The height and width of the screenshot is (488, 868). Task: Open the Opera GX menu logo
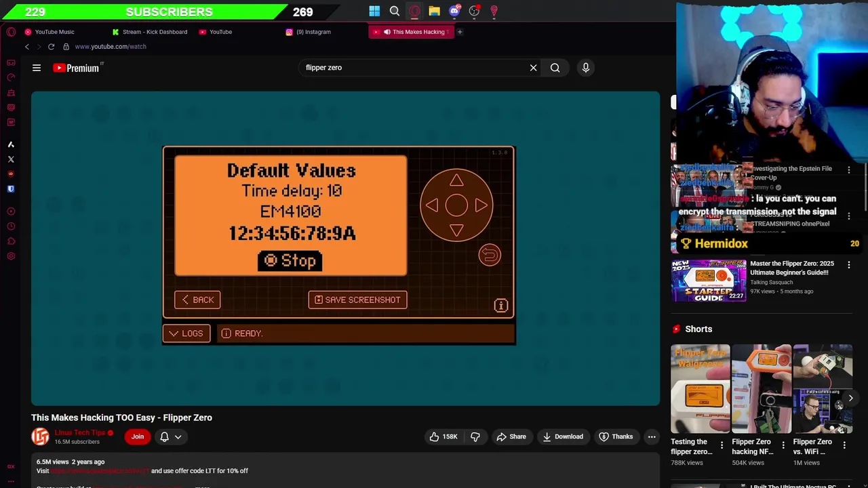coord(11,32)
